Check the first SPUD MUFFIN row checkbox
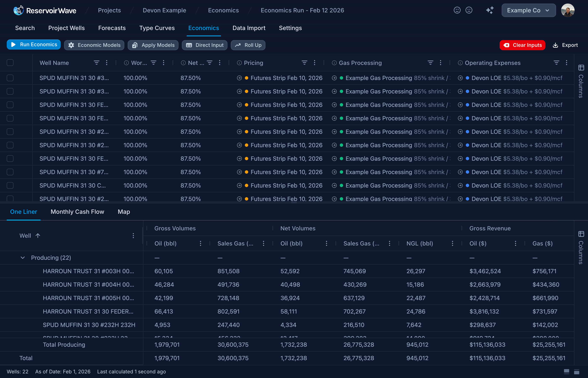 tap(10, 78)
